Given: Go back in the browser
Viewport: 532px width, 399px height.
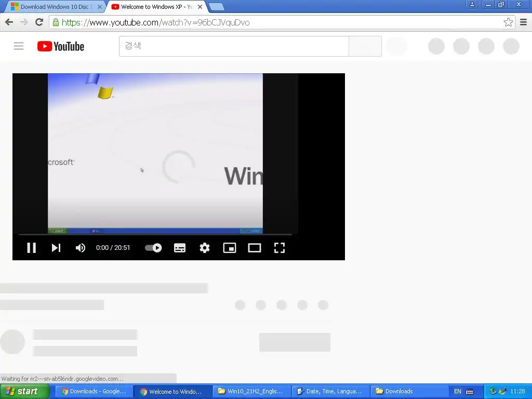Looking at the screenshot, I should [x=9, y=22].
